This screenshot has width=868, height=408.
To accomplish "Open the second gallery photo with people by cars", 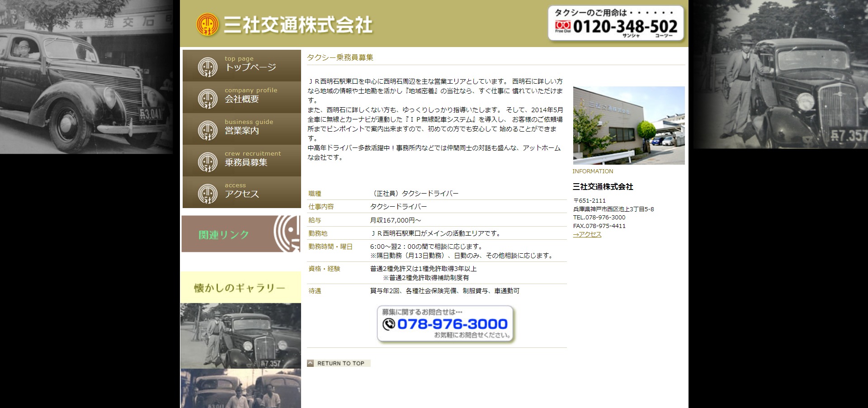I will (x=241, y=389).
